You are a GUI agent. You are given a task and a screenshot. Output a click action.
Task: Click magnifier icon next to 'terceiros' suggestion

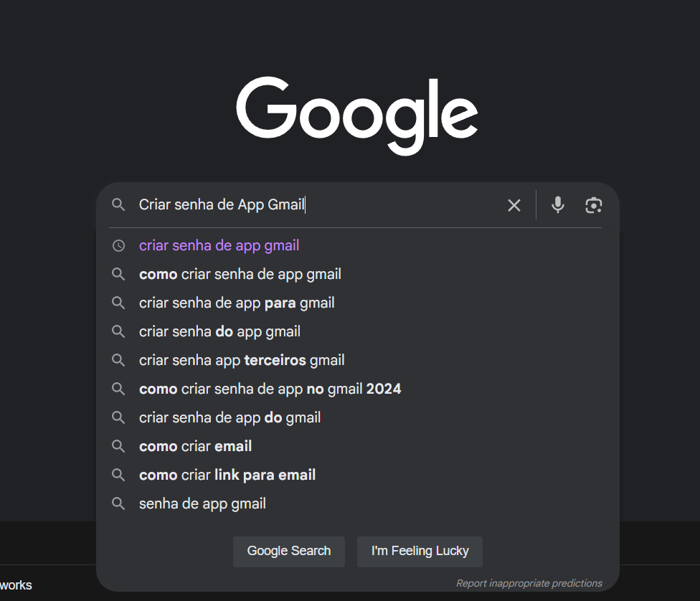pos(118,360)
